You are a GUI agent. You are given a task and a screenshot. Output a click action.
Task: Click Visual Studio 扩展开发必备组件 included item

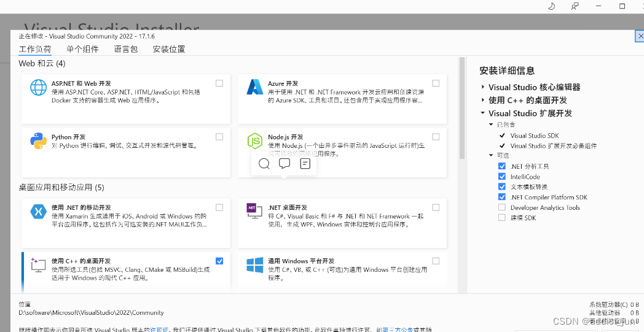[554, 145]
